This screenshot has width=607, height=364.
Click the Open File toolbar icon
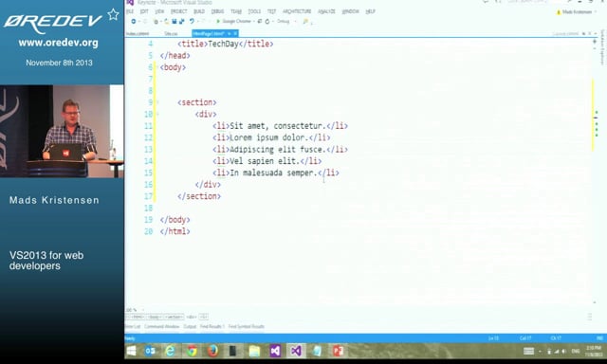[x=167, y=21]
